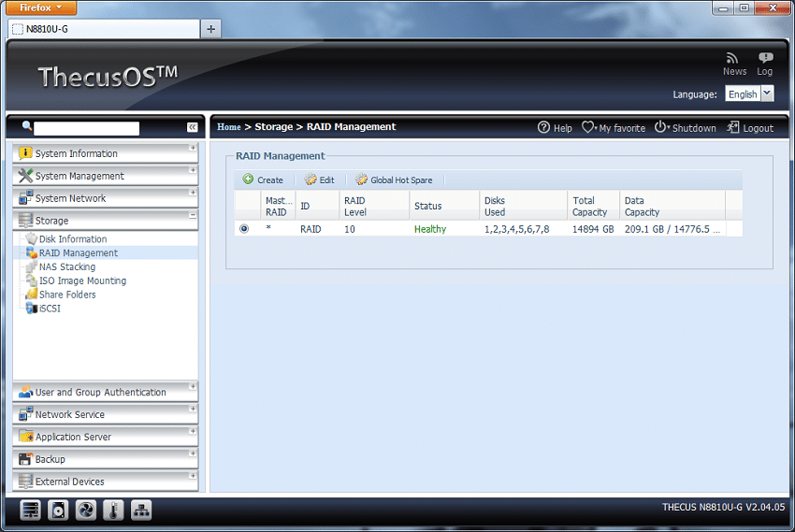
Task: Click the 14894 GB capacity cell
Action: pyautogui.click(x=593, y=229)
